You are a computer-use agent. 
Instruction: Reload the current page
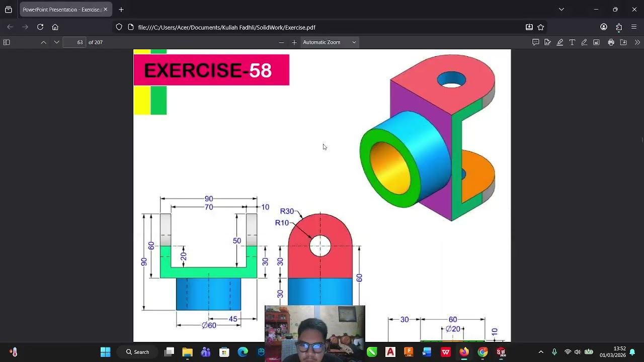tap(40, 27)
